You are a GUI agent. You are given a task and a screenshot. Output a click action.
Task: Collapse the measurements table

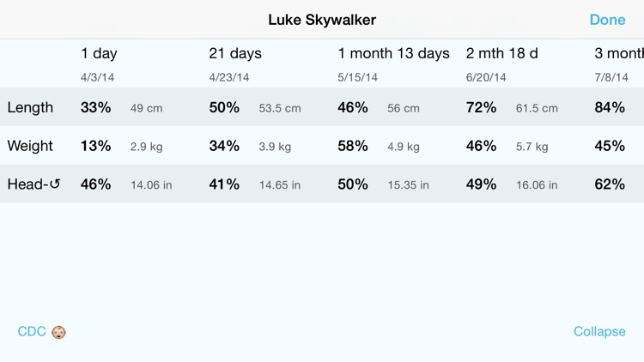(x=599, y=331)
